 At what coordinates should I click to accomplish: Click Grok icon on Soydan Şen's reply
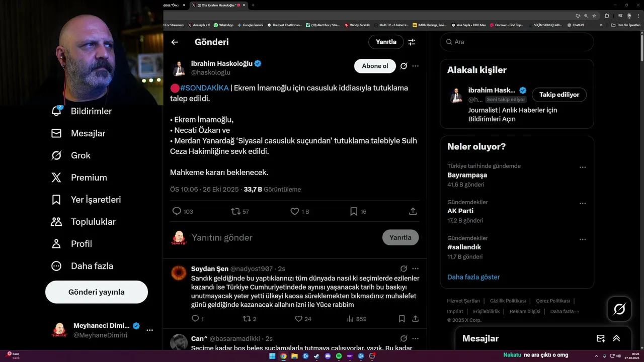click(x=404, y=268)
